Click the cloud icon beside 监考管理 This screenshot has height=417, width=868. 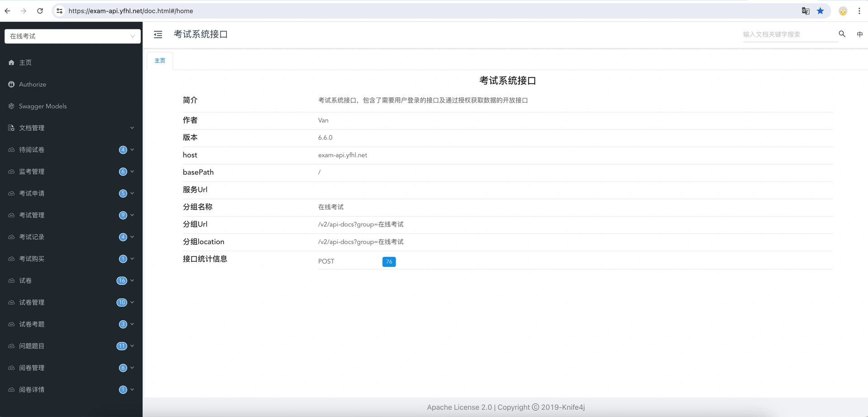11,171
